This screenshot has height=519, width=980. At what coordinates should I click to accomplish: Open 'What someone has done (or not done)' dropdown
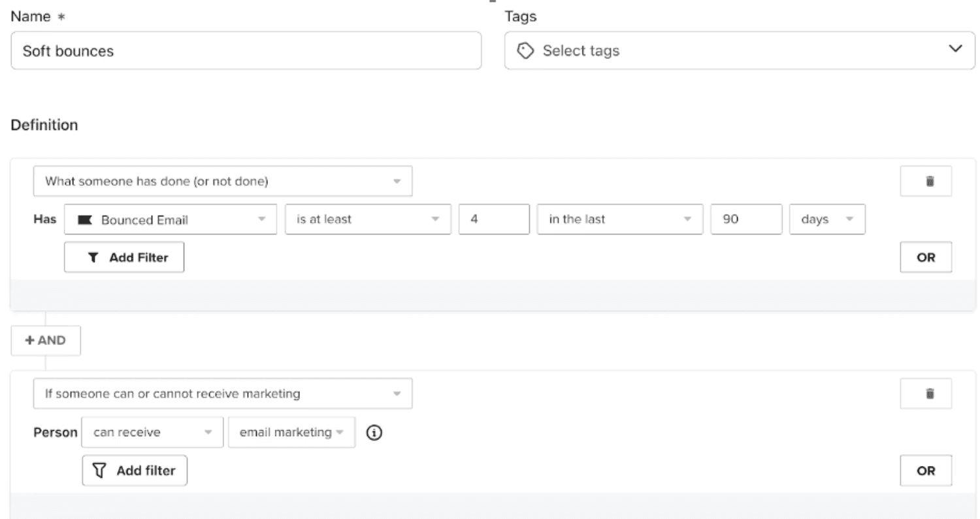(x=223, y=182)
